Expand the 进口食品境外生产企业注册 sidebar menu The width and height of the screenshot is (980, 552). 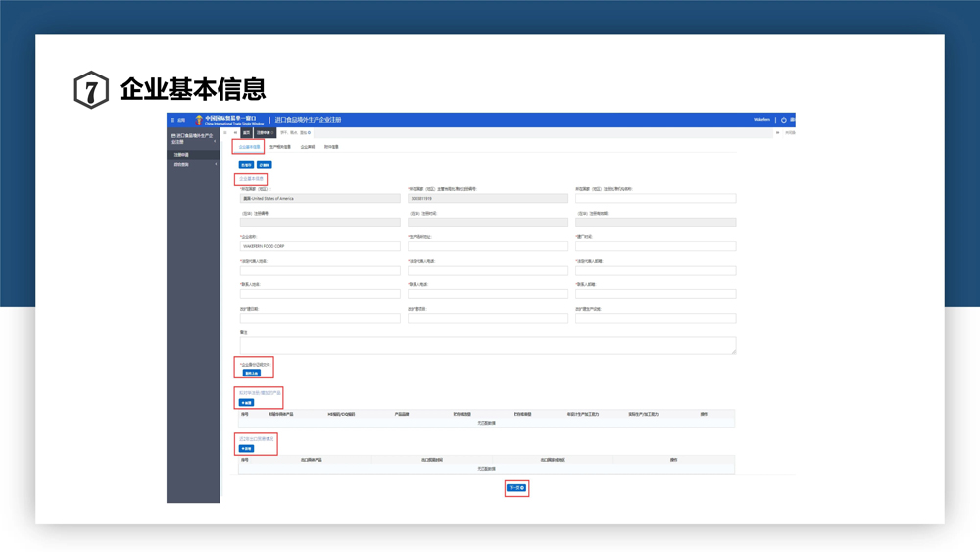193,139
